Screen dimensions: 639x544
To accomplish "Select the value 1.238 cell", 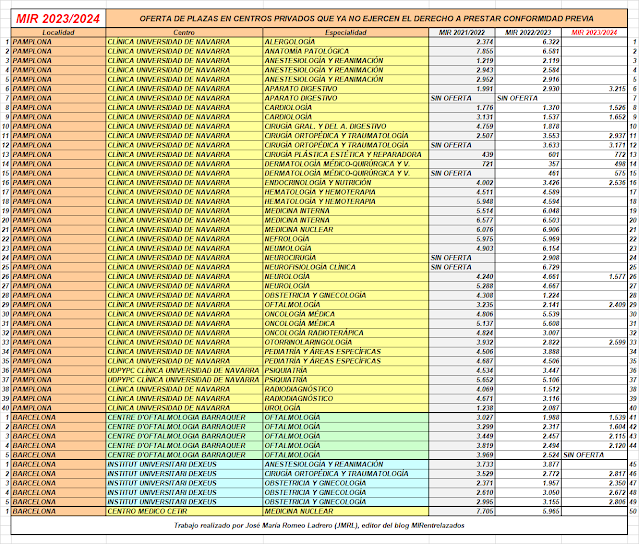I will (x=462, y=408).
